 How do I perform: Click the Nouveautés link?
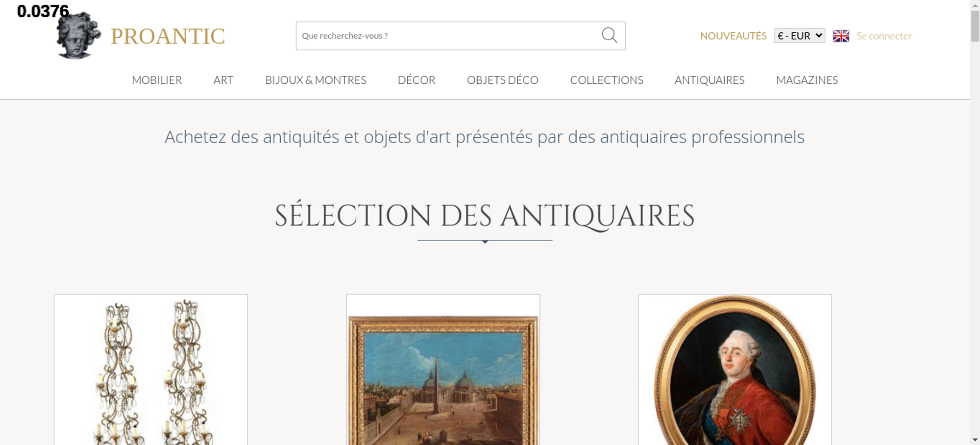coord(733,36)
